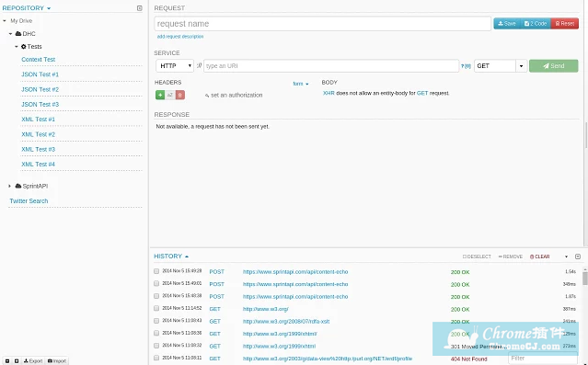This screenshot has width=588, height=365.
Task: Click the Export repository button
Action: (x=33, y=361)
